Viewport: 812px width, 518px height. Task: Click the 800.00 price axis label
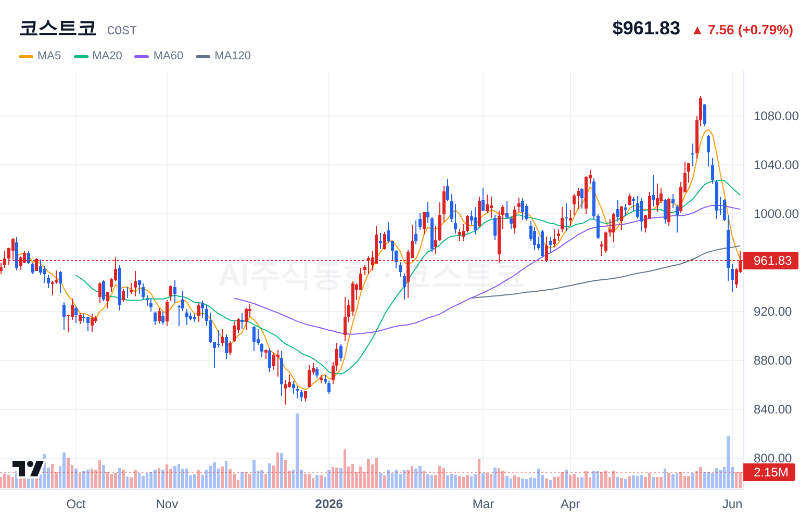tap(772, 458)
